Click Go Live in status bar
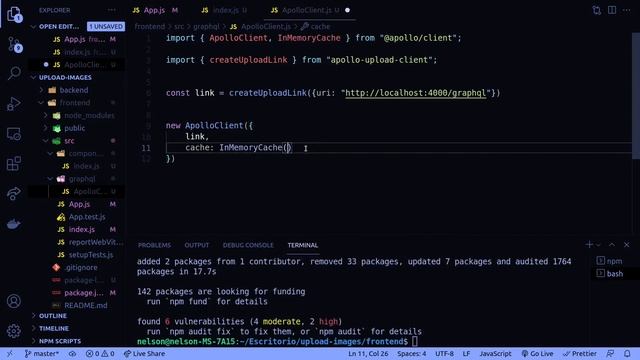The width and height of the screenshot is (640, 360). (x=538, y=353)
